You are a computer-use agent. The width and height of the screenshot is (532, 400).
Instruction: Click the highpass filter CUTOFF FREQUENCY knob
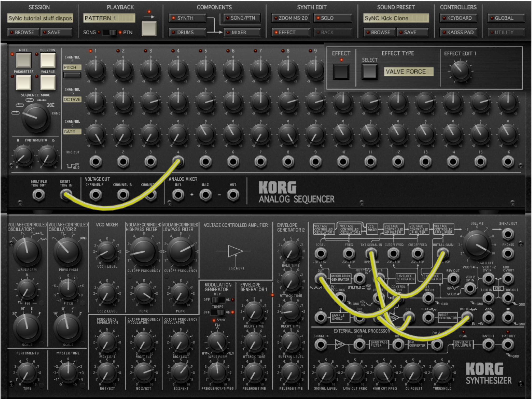click(144, 252)
